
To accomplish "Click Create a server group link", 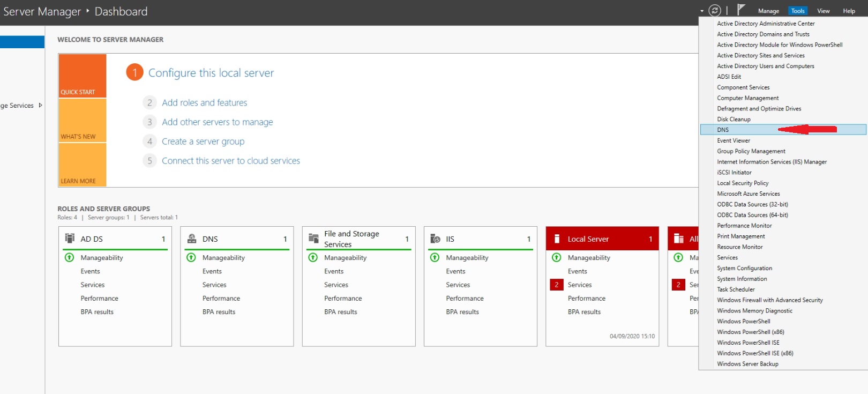I will point(203,142).
